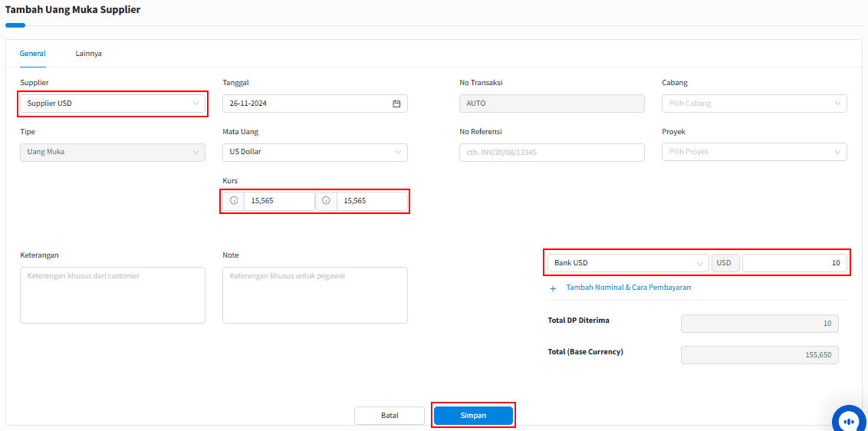868x431 pixels.
Task: Click the second Kurs info icon
Action: (x=326, y=201)
